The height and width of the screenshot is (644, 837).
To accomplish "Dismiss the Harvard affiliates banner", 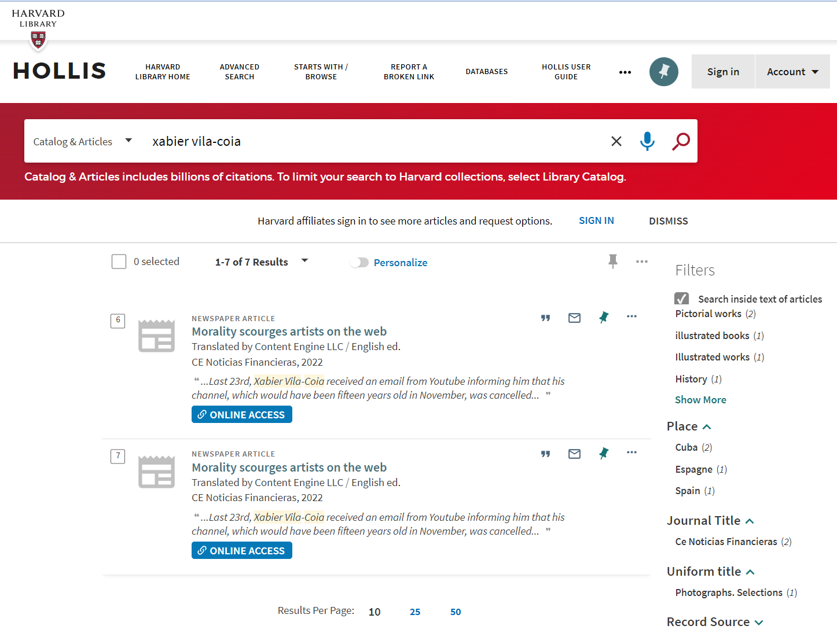I will 669,221.
